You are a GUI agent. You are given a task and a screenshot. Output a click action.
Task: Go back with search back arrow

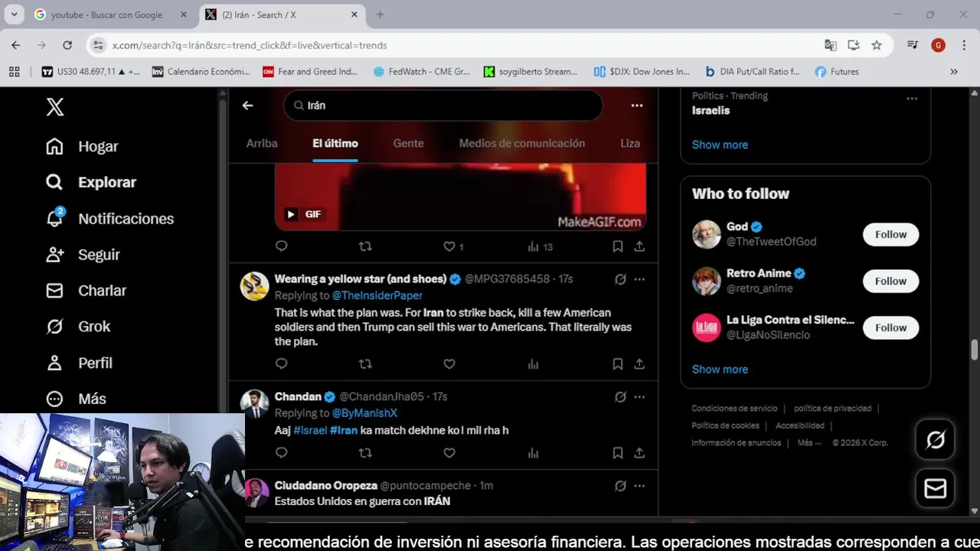[x=247, y=106]
